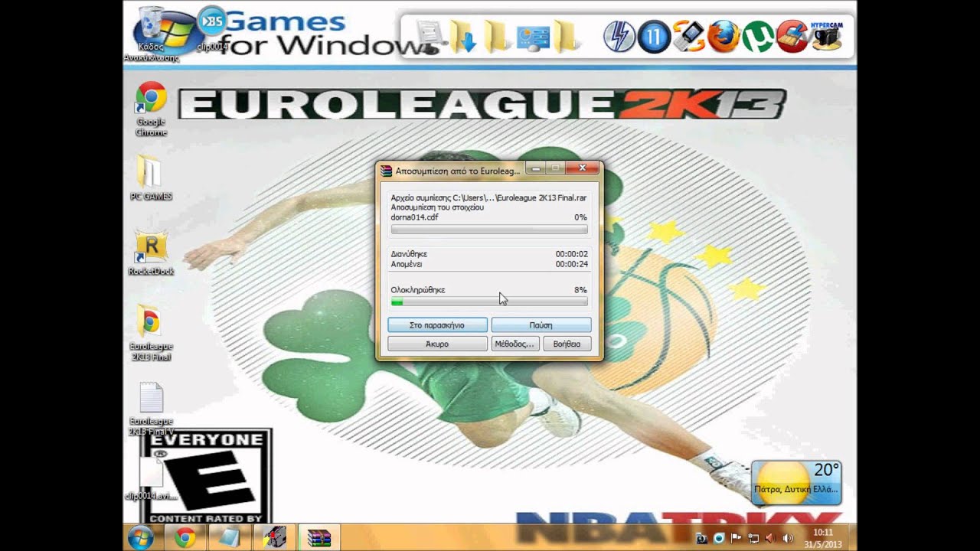The height and width of the screenshot is (551, 980).
Task: Launch the Google Chrome desktop shortcut
Action: click(151, 109)
